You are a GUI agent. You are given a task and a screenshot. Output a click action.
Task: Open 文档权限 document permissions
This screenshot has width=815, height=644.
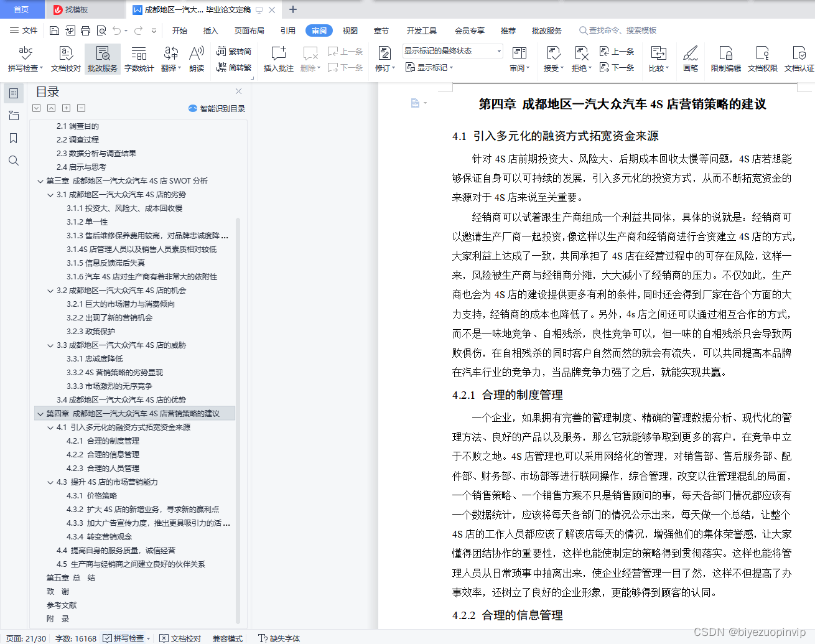[x=762, y=59]
